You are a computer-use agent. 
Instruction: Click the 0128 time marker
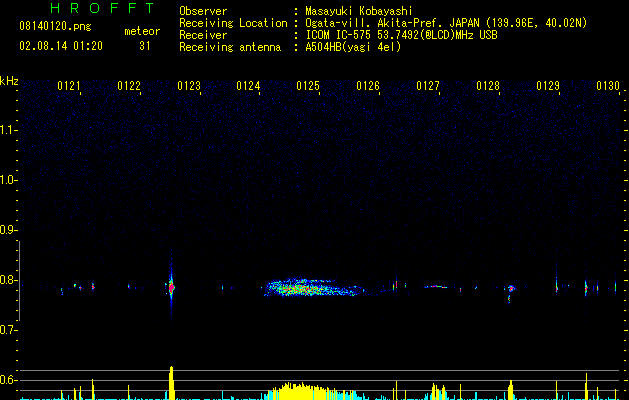coord(488,86)
